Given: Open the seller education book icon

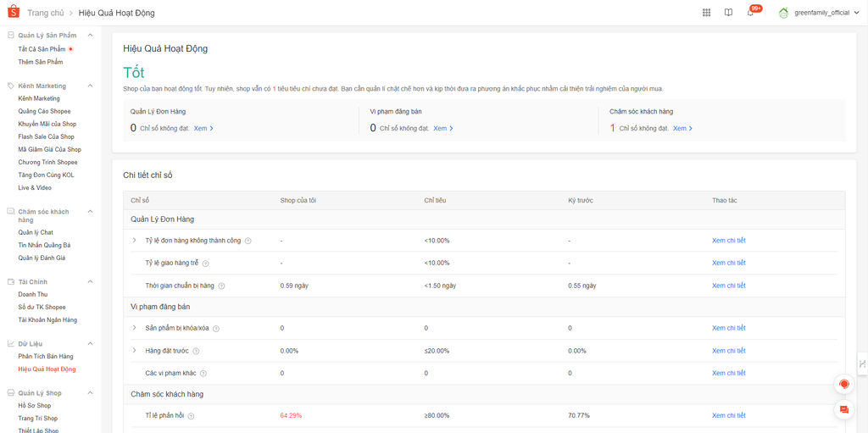Looking at the screenshot, I should (728, 13).
